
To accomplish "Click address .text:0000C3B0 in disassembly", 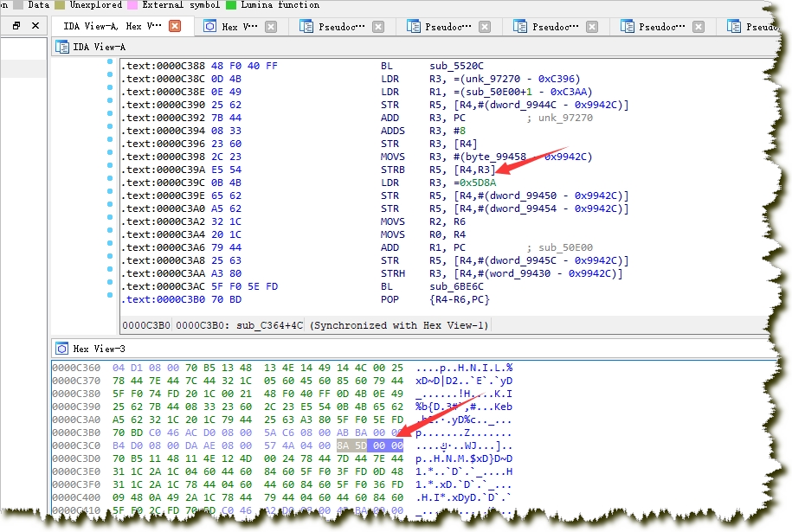I will point(163,300).
